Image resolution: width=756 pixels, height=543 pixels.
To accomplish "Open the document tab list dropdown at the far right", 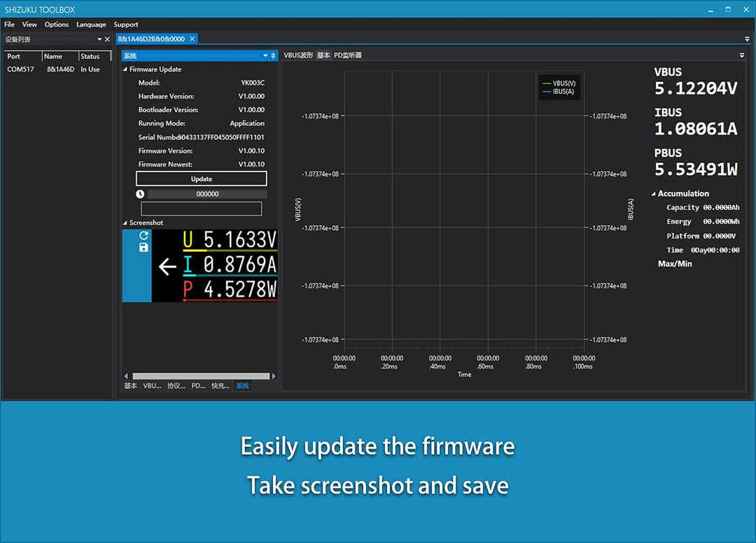I will (747, 39).
